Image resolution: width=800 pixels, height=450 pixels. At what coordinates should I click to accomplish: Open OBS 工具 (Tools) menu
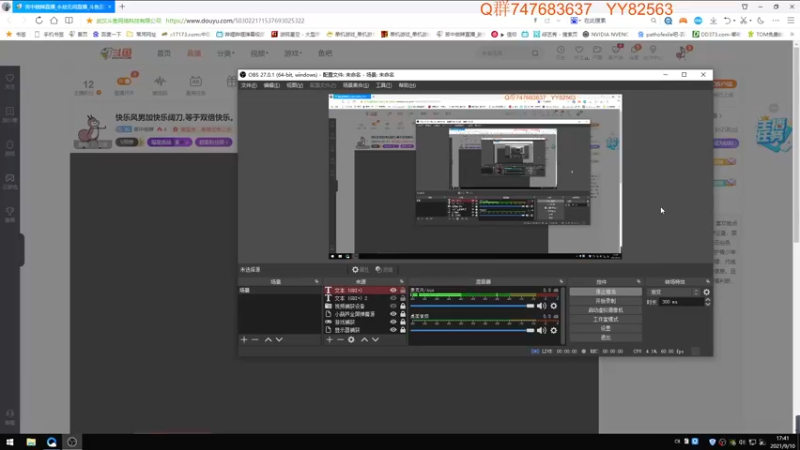click(x=384, y=85)
